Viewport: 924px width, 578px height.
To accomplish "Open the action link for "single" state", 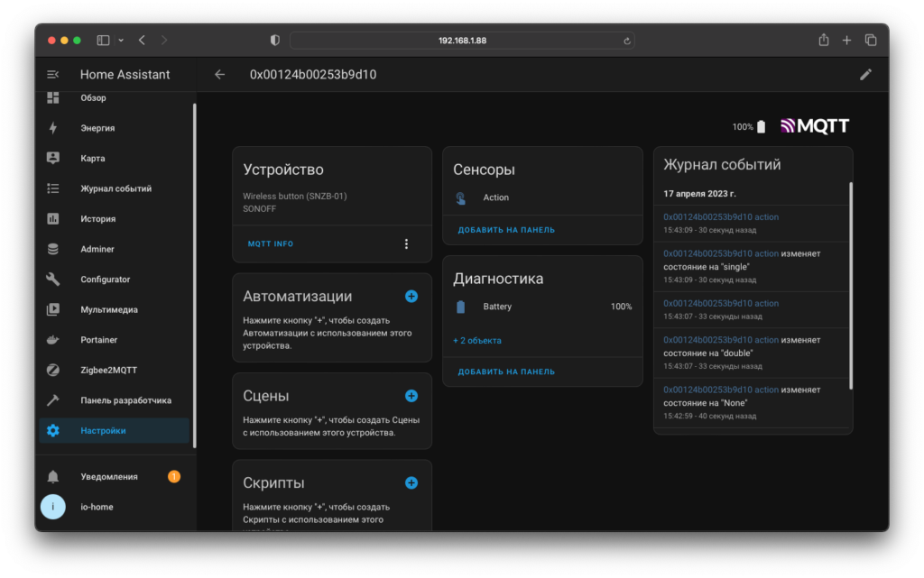I will tap(721, 253).
